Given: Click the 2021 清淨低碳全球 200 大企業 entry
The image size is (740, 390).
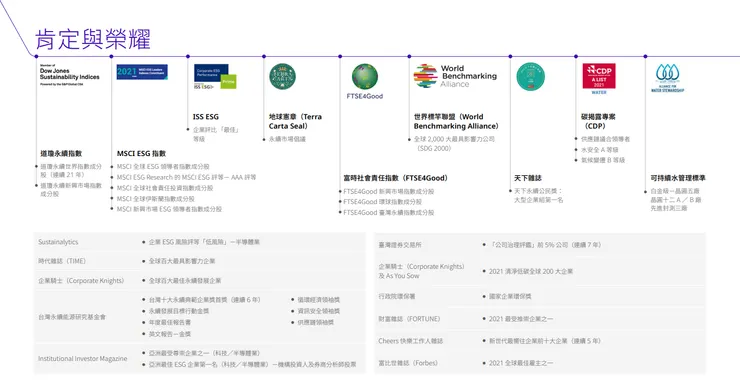Looking at the screenshot, I should coord(530,271).
